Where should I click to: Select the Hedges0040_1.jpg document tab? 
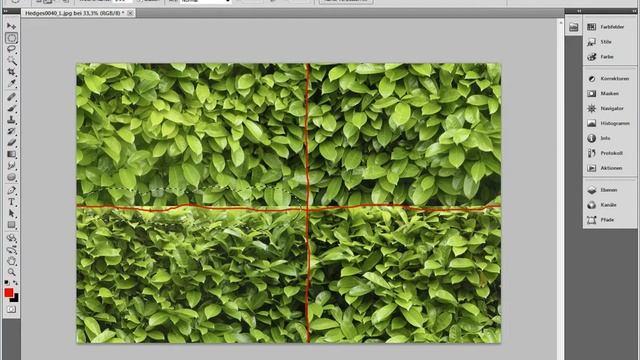point(74,13)
